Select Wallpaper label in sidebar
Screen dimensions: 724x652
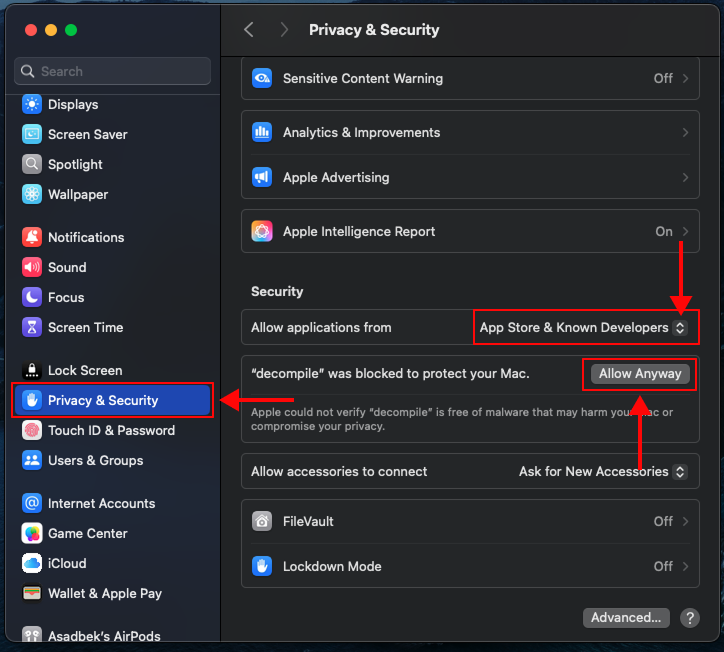coord(78,194)
